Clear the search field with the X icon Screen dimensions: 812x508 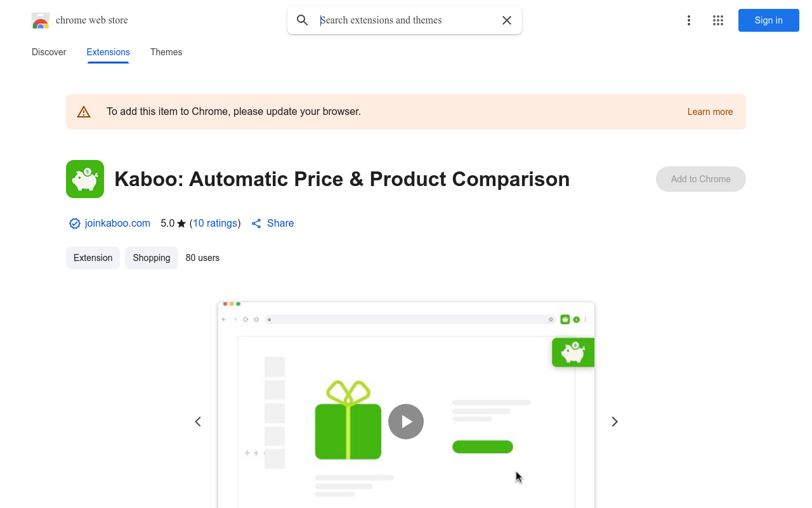pyautogui.click(x=507, y=20)
